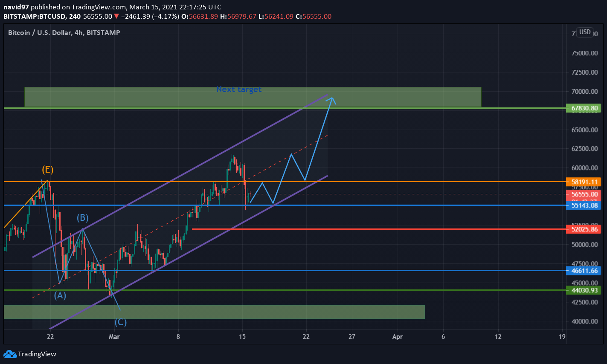Click the 'Apr' date label on time axis

point(398,337)
